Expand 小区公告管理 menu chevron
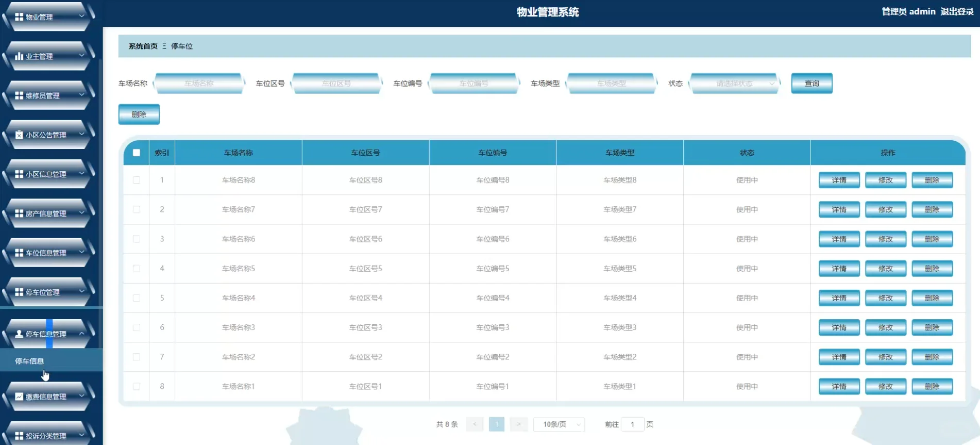The height and width of the screenshot is (445, 980). (81, 134)
